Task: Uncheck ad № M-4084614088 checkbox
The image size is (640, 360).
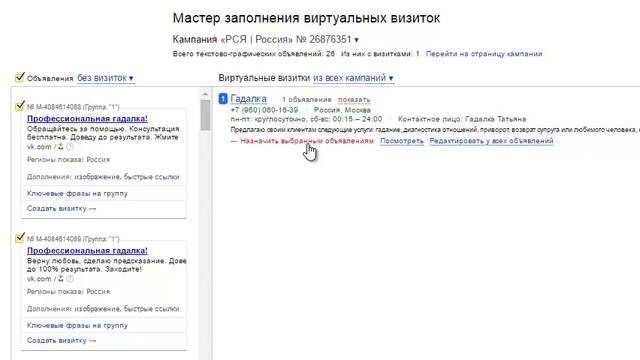Action: tap(20, 106)
